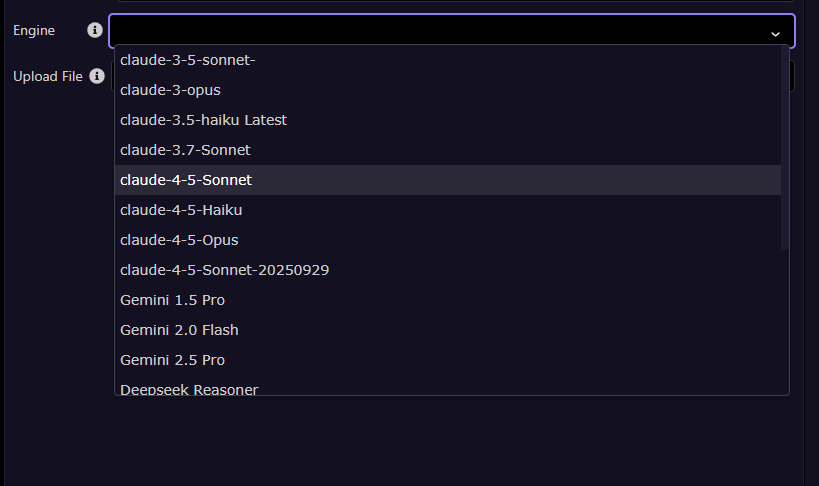Pick Gemini 2.5 Pro from dropdown
819x486 pixels.
point(172,360)
